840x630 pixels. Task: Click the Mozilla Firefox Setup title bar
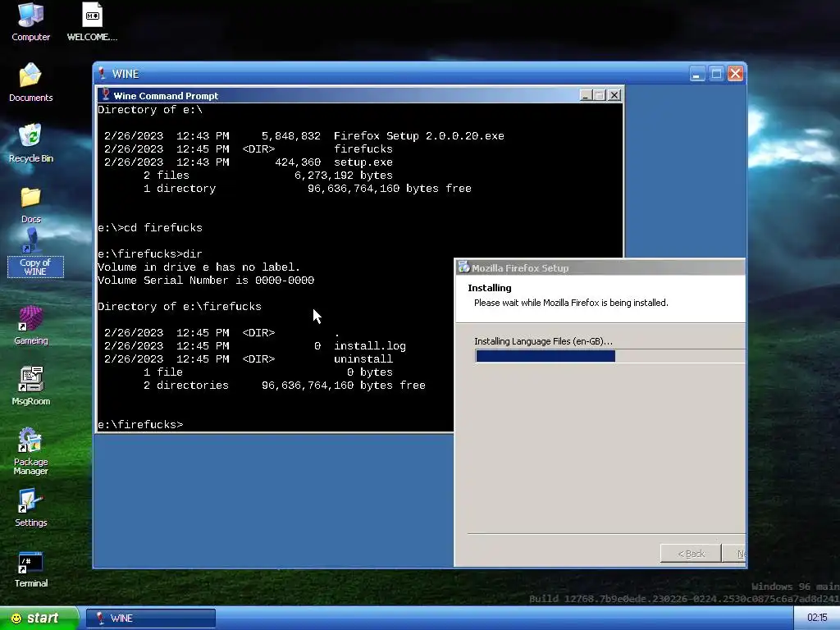pos(600,267)
